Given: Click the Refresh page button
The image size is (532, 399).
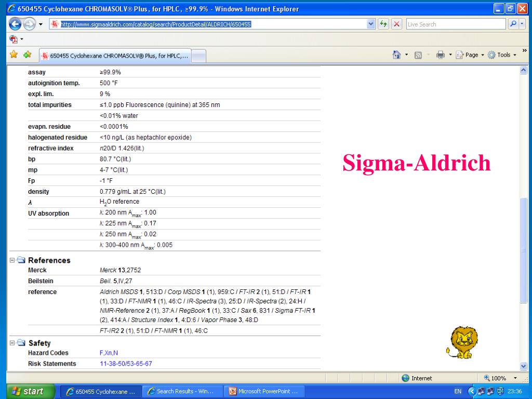Looking at the screenshot, I should point(383,24).
